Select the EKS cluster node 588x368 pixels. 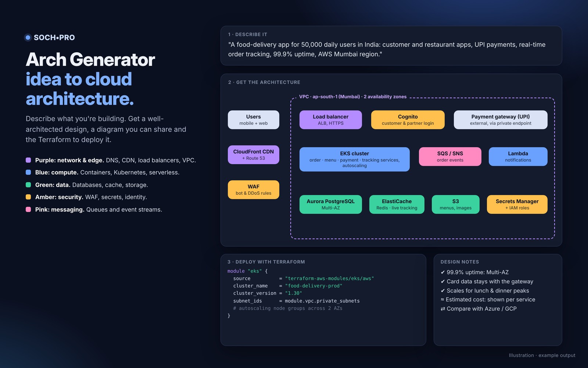tap(355, 159)
